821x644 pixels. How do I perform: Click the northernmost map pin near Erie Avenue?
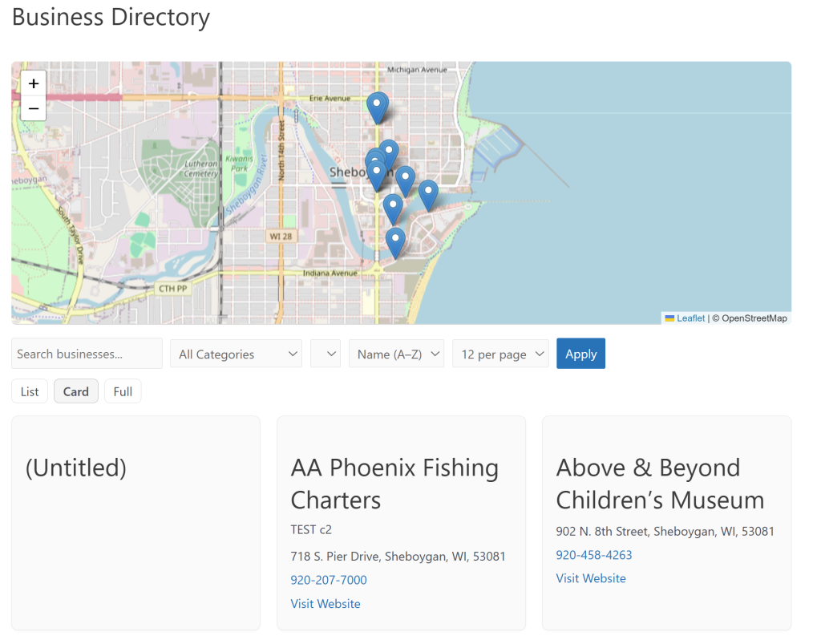tap(378, 104)
